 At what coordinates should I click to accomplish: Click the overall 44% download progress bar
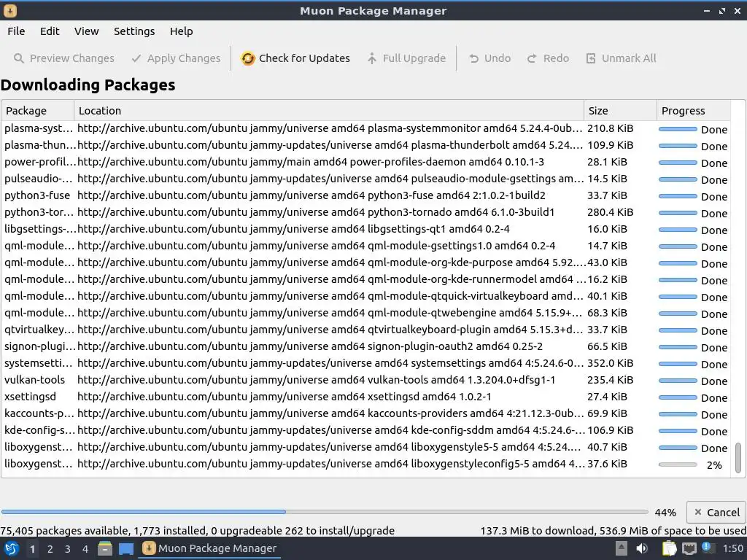click(325, 512)
